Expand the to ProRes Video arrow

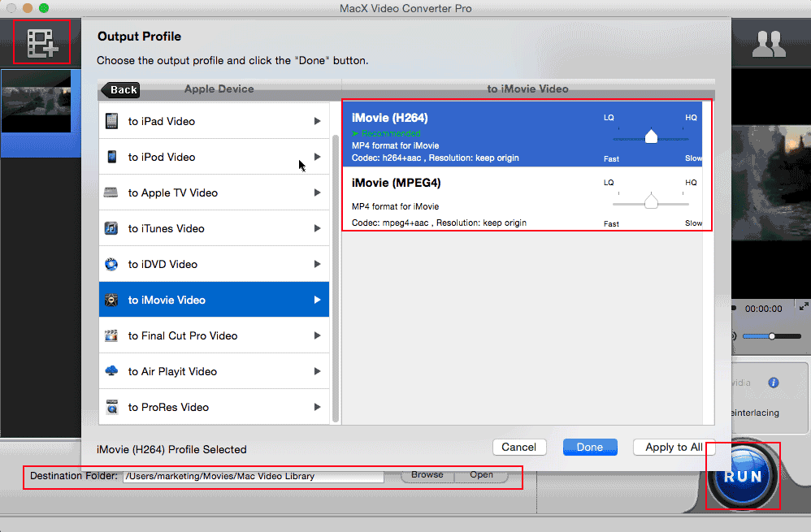coord(317,407)
